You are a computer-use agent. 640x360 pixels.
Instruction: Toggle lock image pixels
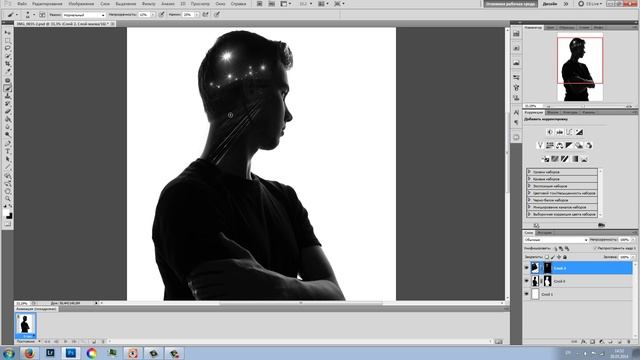coord(553,257)
